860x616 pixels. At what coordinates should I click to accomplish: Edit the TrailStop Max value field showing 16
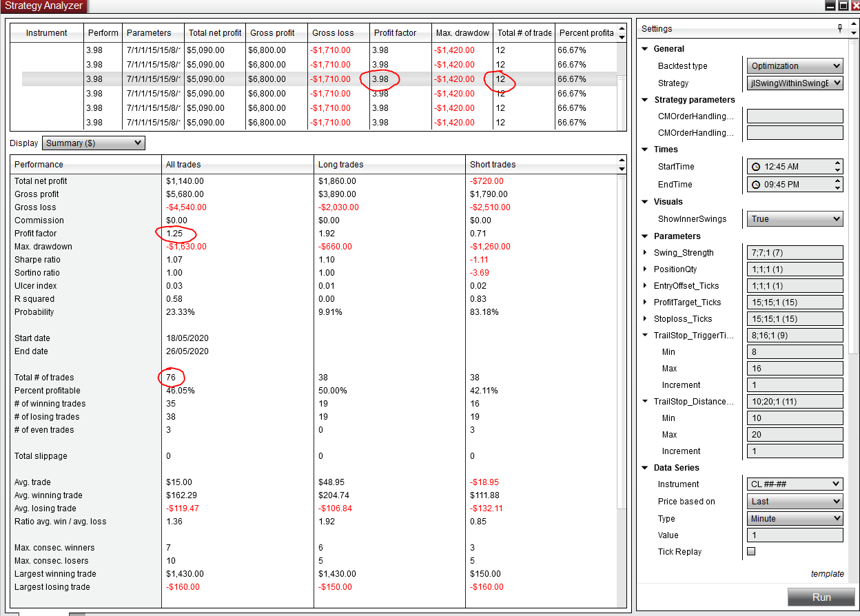[794, 368]
